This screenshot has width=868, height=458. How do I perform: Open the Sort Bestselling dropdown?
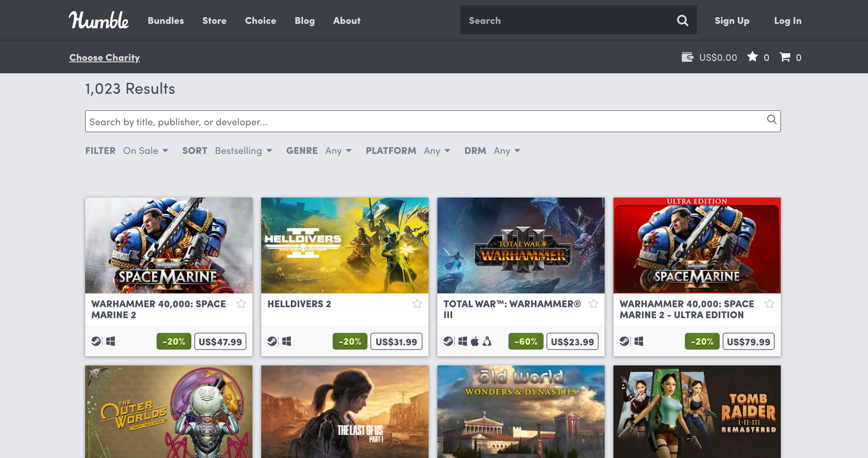coord(244,151)
